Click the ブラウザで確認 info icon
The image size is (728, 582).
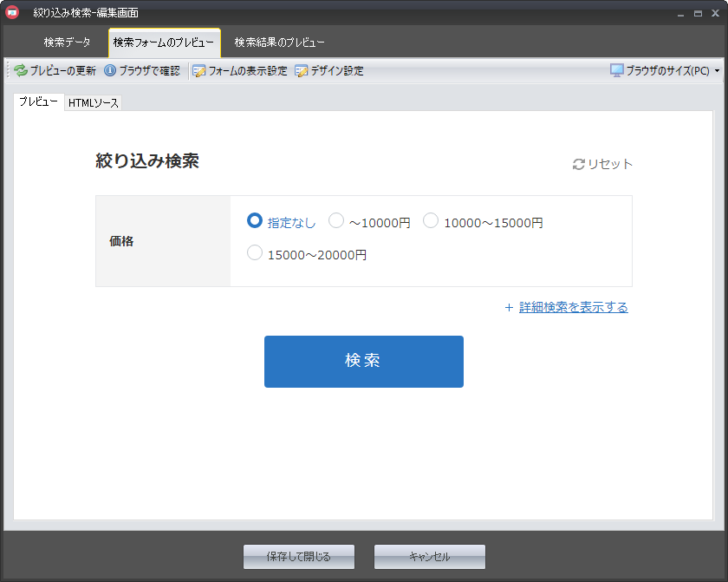[110, 71]
